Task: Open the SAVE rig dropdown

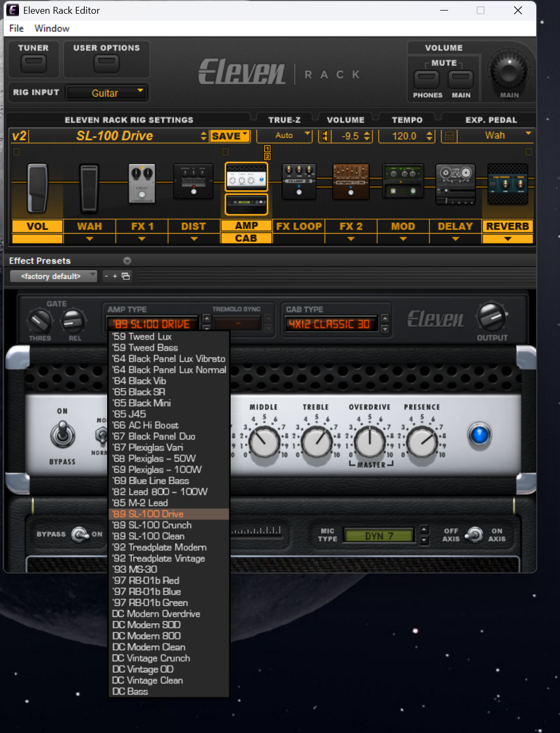Action: pyautogui.click(x=230, y=136)
